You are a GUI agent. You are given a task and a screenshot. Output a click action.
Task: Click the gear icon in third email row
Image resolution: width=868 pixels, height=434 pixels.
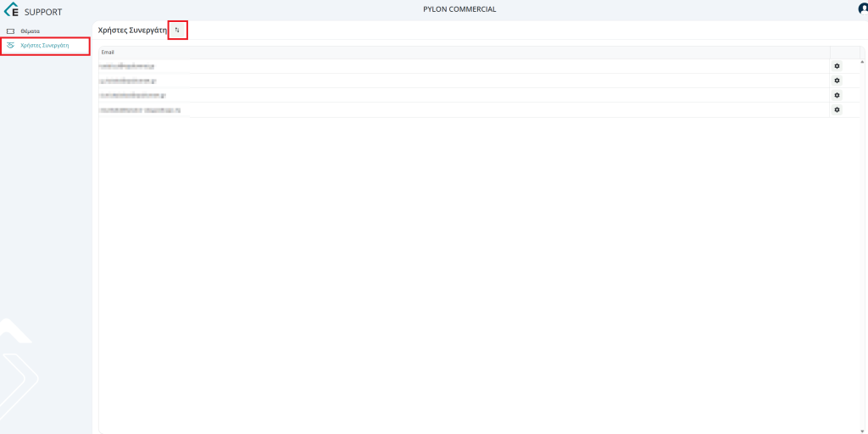[x=837, y=95]
